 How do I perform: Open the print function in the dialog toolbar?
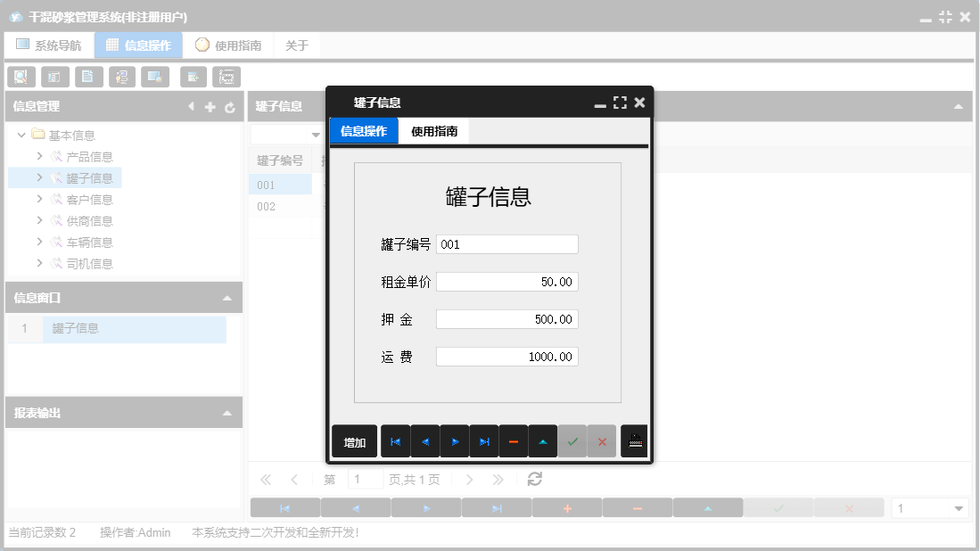pyautogui.click(x=634, y=440)
